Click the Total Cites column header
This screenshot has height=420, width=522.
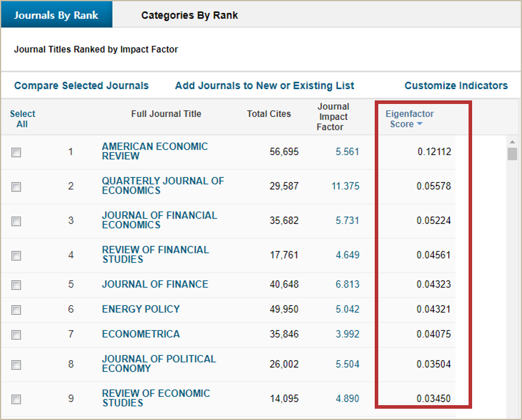(269, 114)
